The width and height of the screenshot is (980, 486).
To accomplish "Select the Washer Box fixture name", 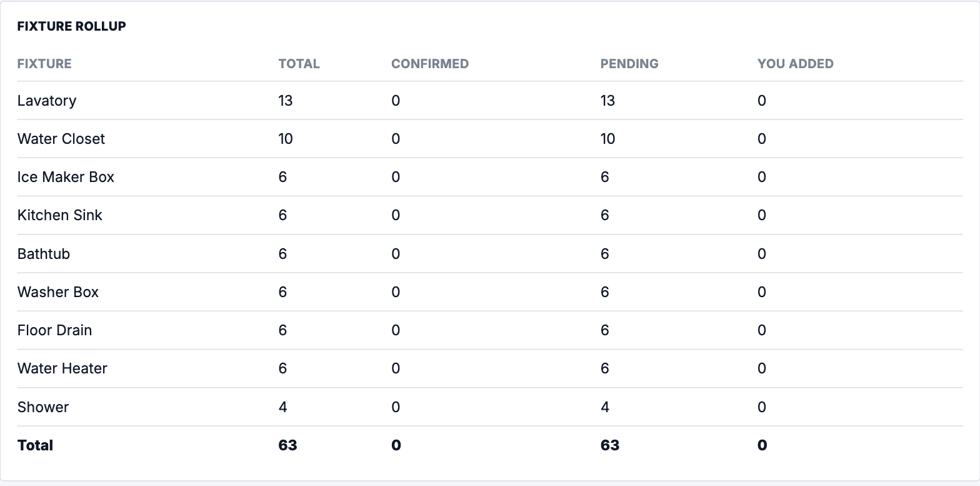I will pos(58,292).
